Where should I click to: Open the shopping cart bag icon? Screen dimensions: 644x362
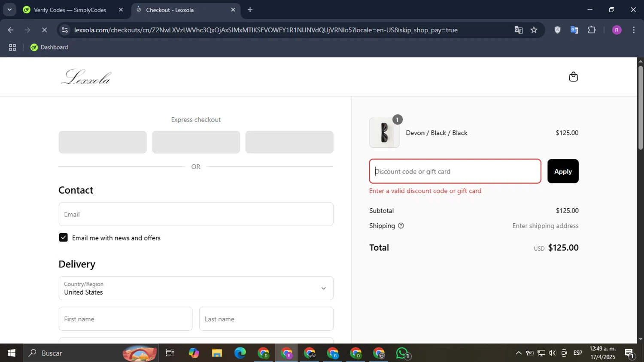click(x=573, y=77)
